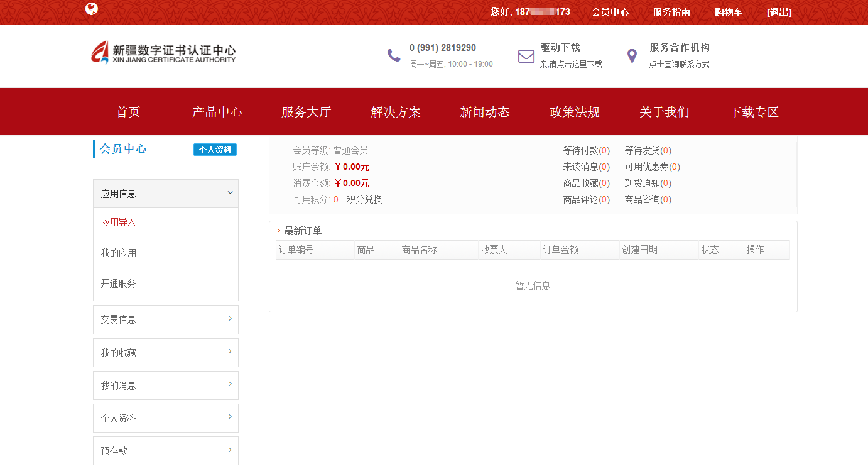
Task: Select 应用导入 in the sidebar
Action: click(x=118, y=223)
